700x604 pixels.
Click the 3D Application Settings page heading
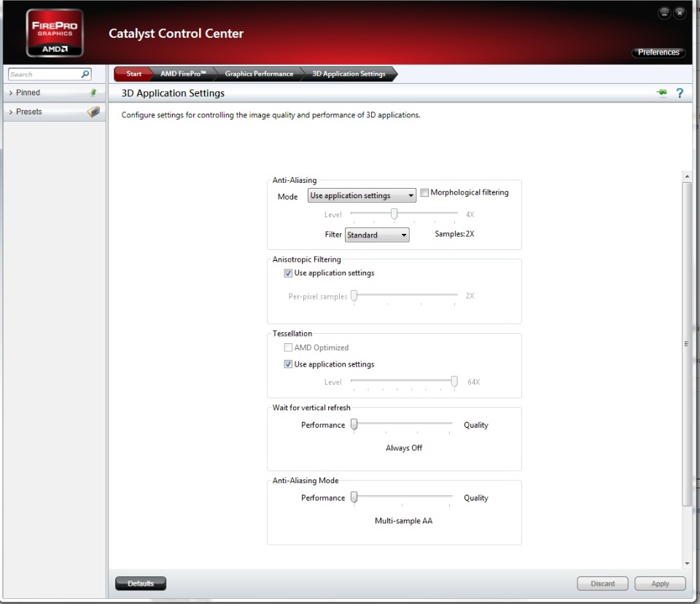173,93
